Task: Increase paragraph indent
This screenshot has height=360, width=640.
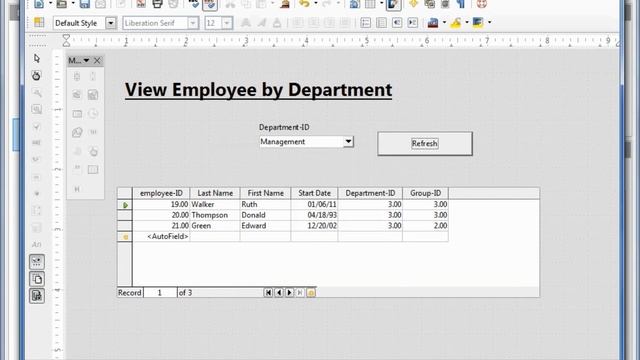Action: (413, 22)
